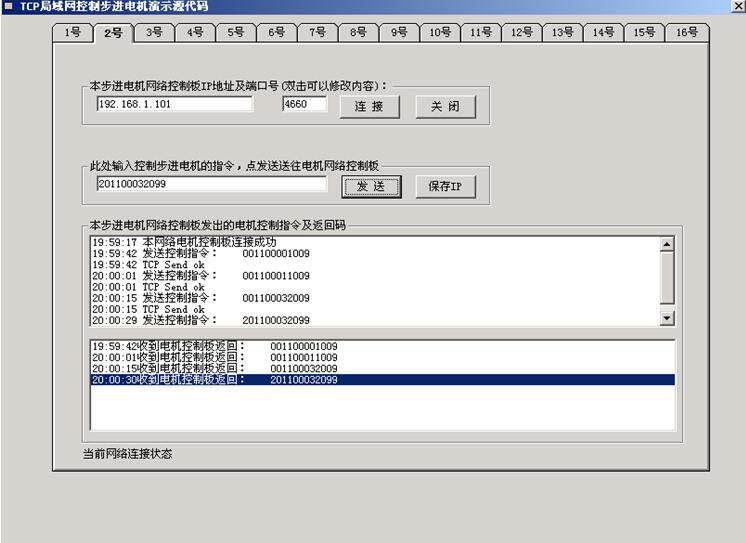Select the 16号 tab
The image size is (746, 543).
[x=687, y=33]
